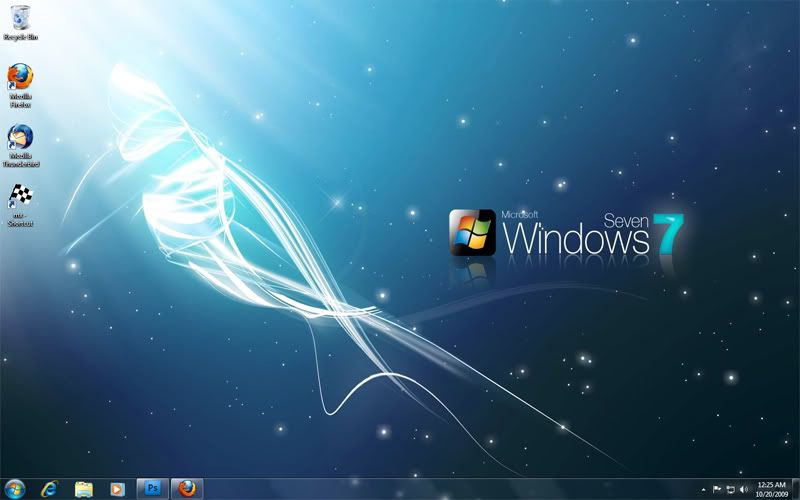Switch to the Firefox taskbar button

pos(187,488)
